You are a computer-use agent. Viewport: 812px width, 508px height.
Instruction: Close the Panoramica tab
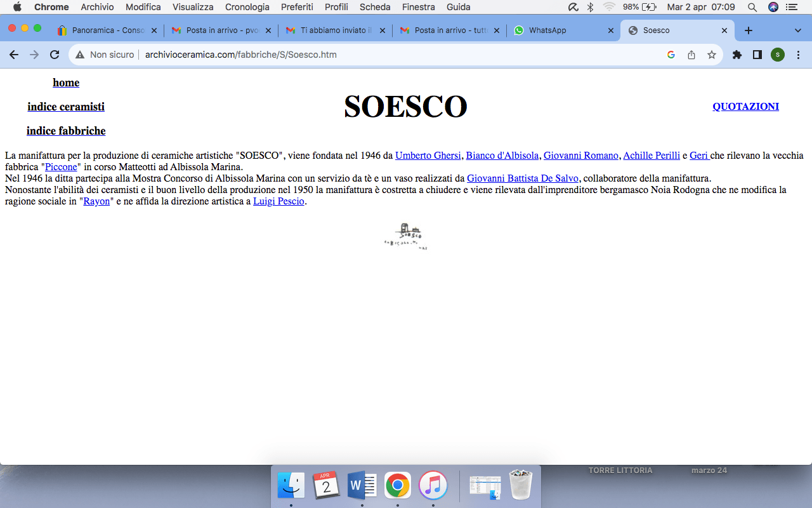pos(154,30)
